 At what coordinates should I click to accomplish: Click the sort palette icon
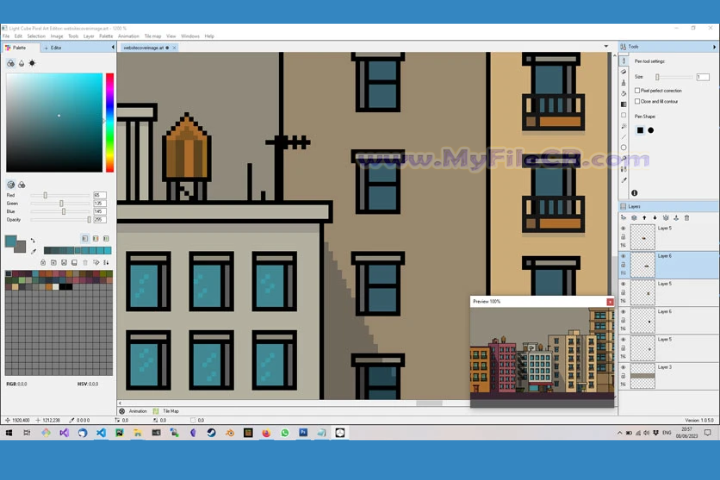[x=107, y=263]
